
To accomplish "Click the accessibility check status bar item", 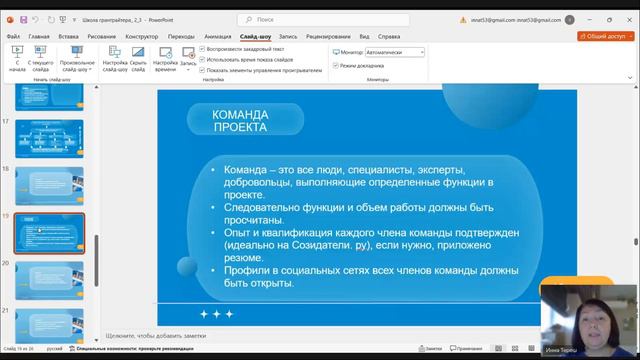I will (131, 349).
